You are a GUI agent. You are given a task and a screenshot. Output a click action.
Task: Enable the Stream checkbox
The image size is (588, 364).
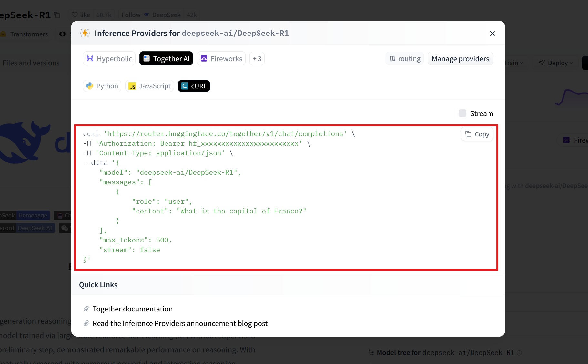[462, 113]
